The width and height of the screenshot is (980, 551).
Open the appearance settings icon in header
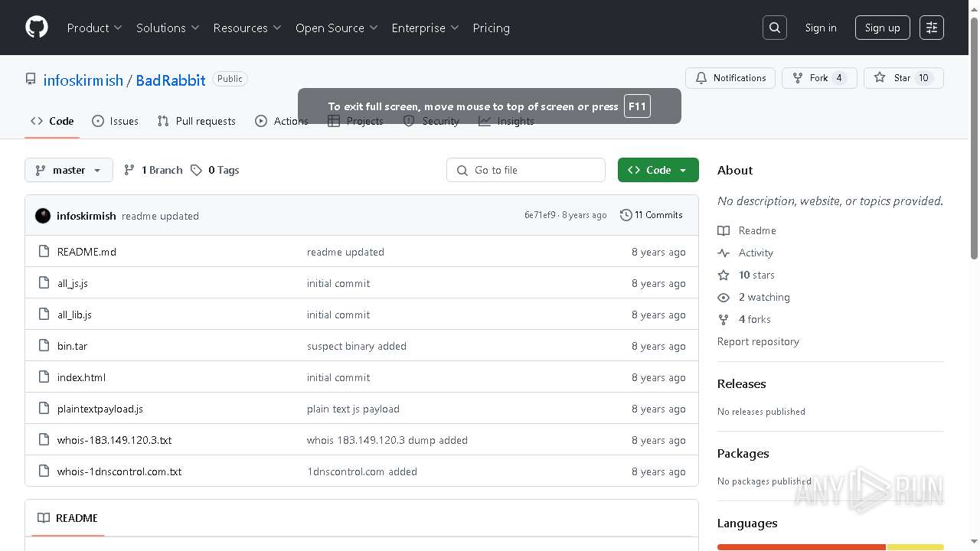932,28
